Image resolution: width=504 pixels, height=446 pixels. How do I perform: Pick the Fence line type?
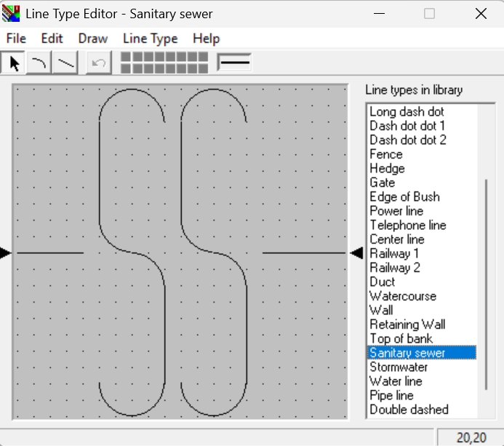(x=385, y=154)
